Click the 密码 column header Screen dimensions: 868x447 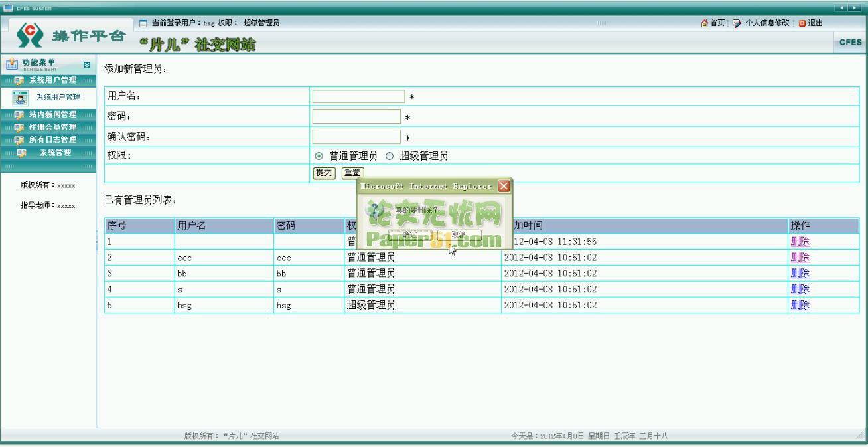pyautogui.click(x=309, y=226)
